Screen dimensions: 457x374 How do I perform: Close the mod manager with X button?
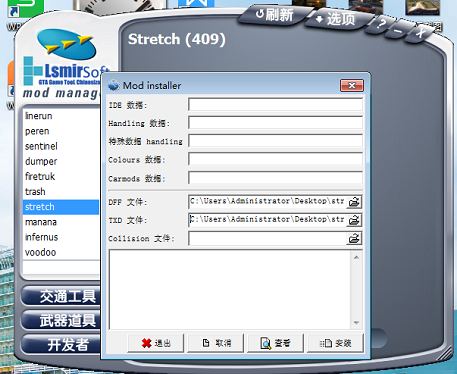(421, 33)
